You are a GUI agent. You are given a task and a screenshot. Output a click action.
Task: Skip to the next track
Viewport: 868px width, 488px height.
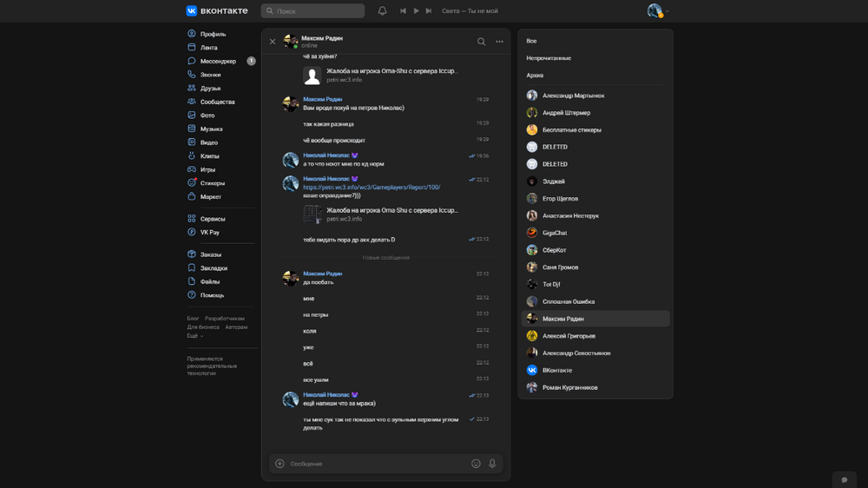coord(429,11)
